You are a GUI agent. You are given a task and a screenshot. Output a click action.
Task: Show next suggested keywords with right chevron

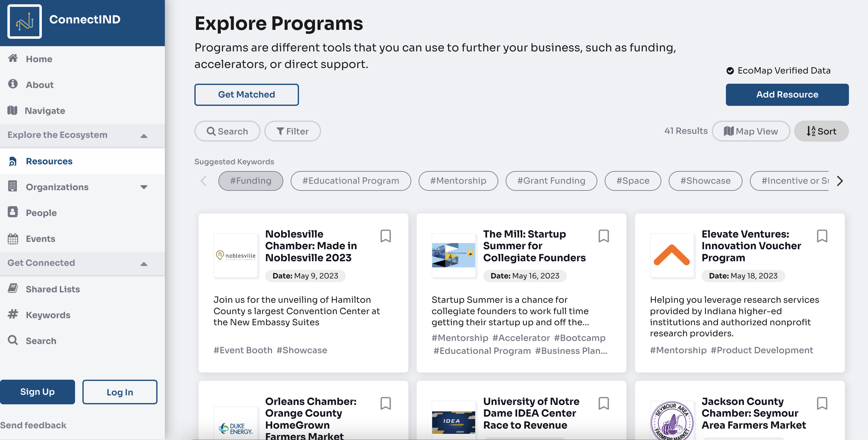pos(839,181)
